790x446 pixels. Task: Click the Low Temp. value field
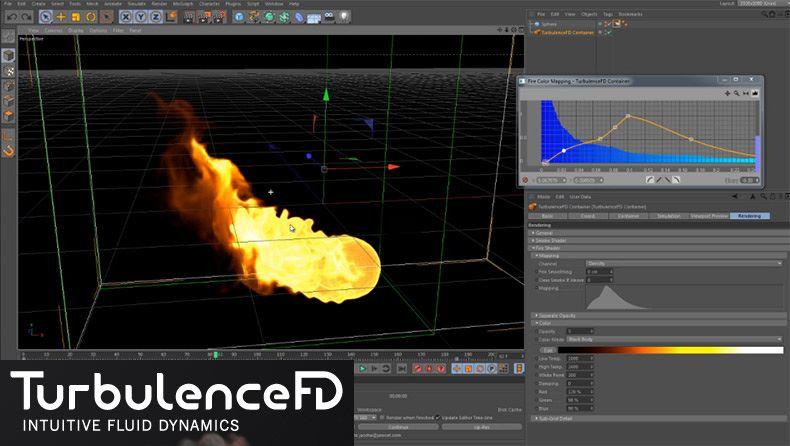pos(580,358)
